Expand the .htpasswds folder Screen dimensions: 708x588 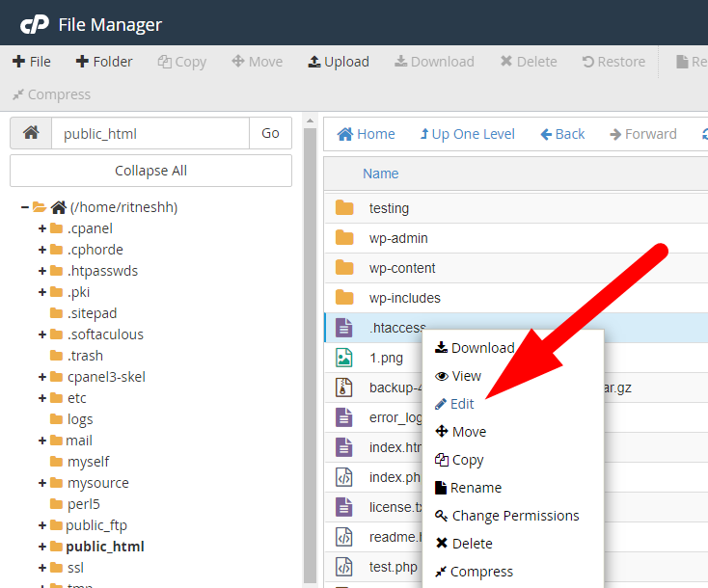coord(42,271)
